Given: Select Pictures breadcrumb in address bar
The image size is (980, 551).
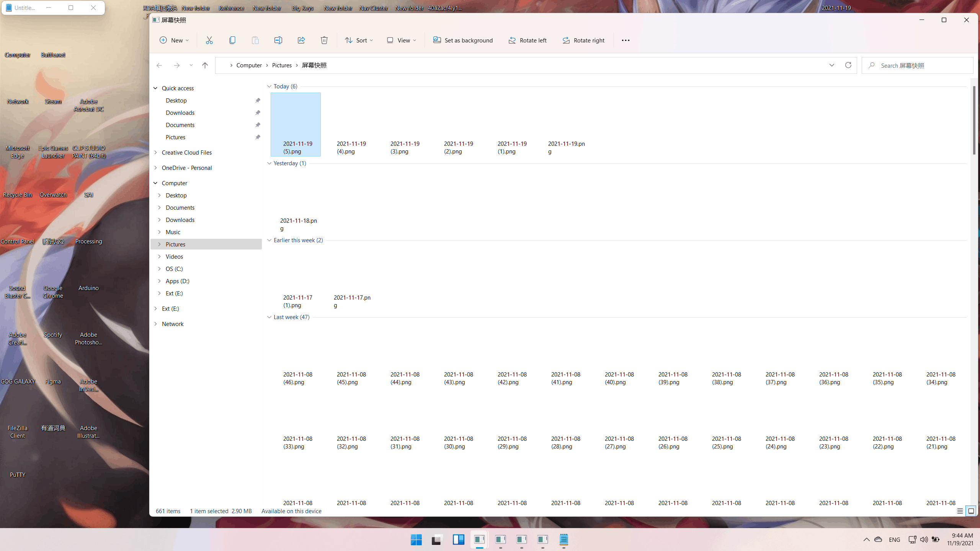Looking at the screenshot, I should pos(282,65).
